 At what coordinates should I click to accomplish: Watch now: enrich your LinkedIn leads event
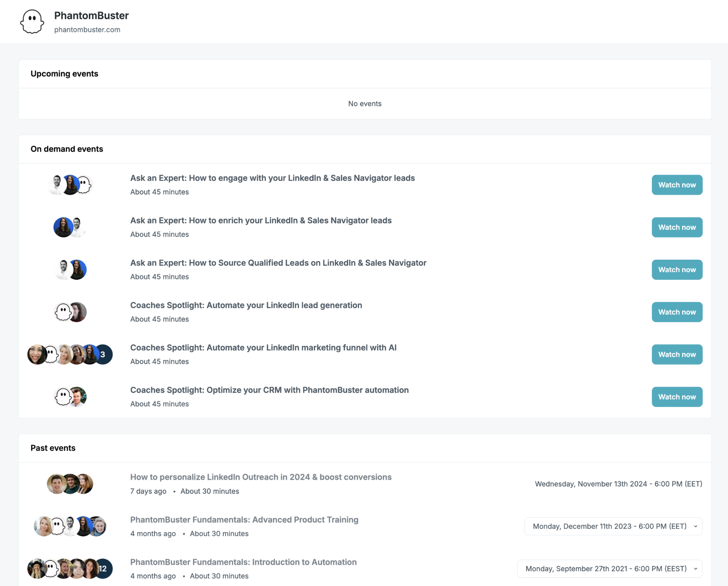click(677, 227)
